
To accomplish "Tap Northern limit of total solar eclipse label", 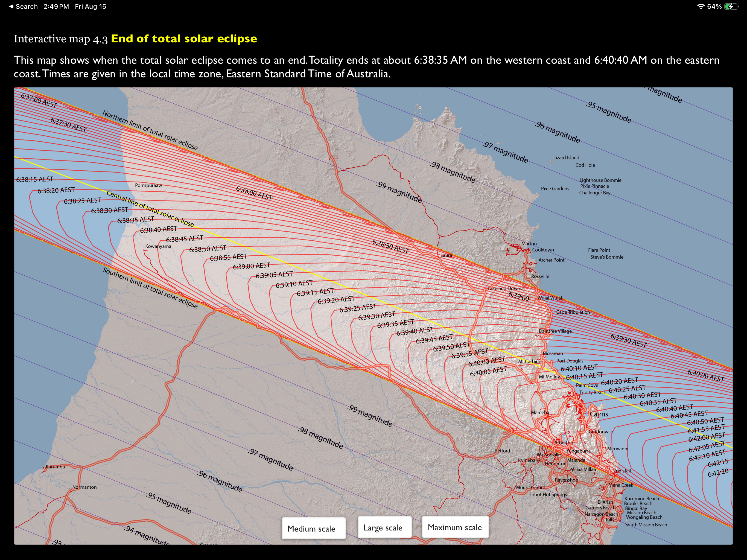I will (x=150, y=130).
